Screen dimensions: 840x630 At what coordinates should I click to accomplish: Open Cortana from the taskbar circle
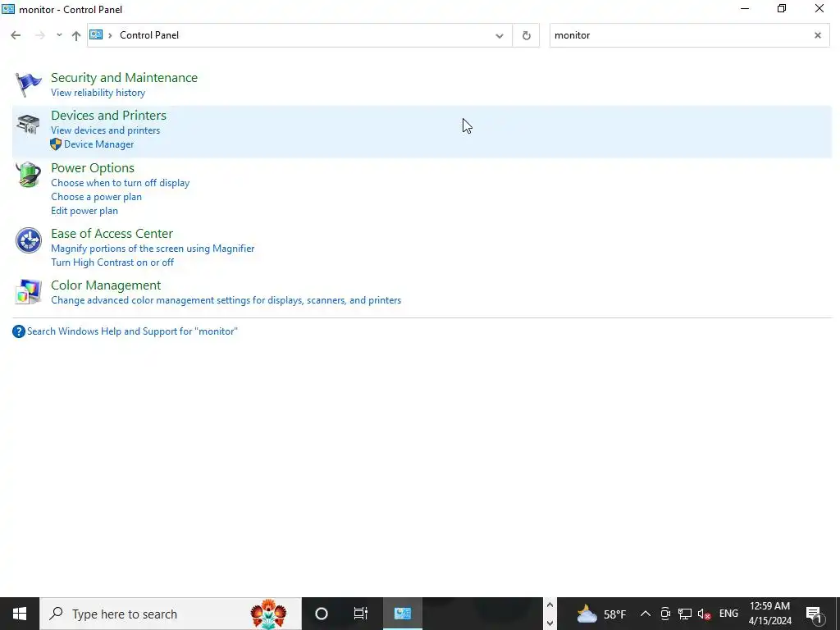tap(322, 614)
